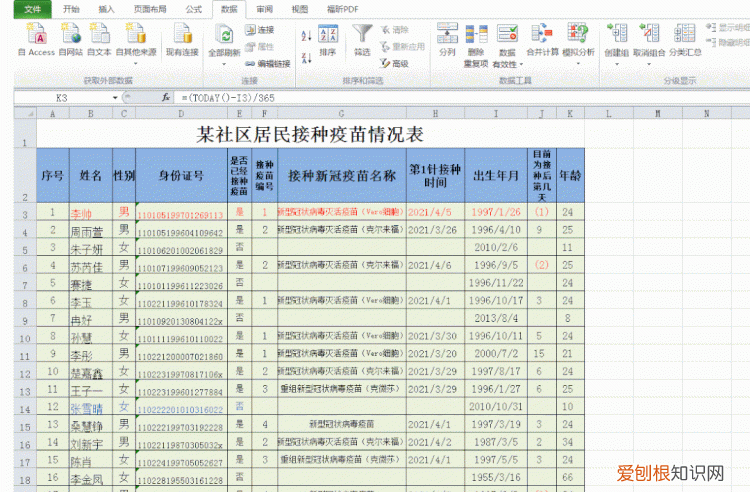Click the fx insert function icon
Viewport: 750px width, 492px height.
(165, 98)
